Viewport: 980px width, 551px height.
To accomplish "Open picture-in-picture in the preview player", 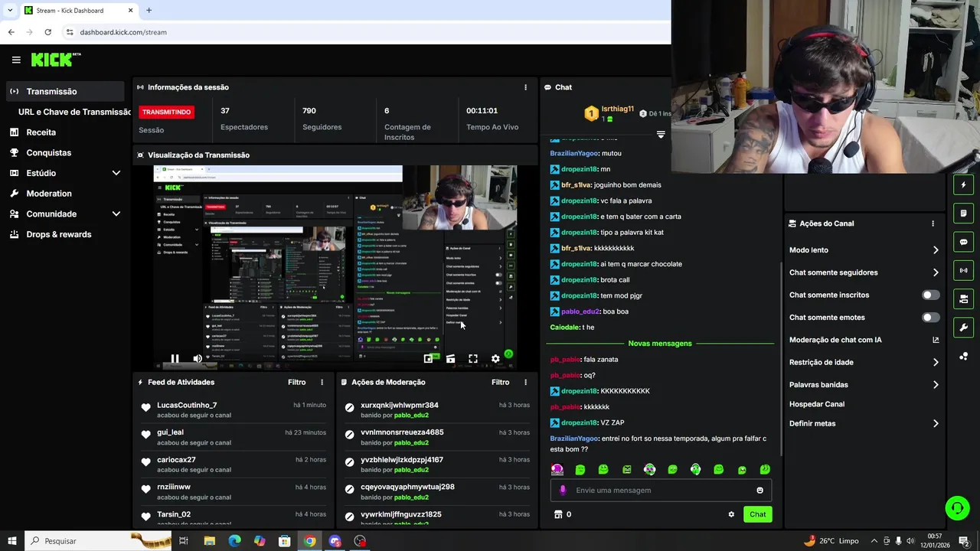I will pos(428,358).
